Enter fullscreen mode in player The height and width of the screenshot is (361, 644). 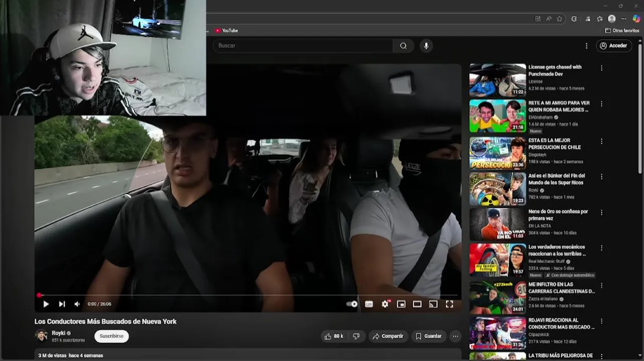coord(449,304)
